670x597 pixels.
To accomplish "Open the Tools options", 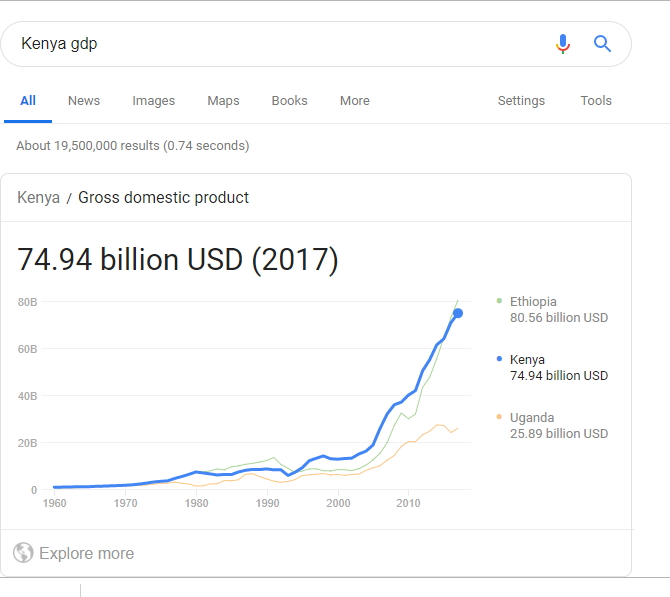I will click(x=596, y=101).
